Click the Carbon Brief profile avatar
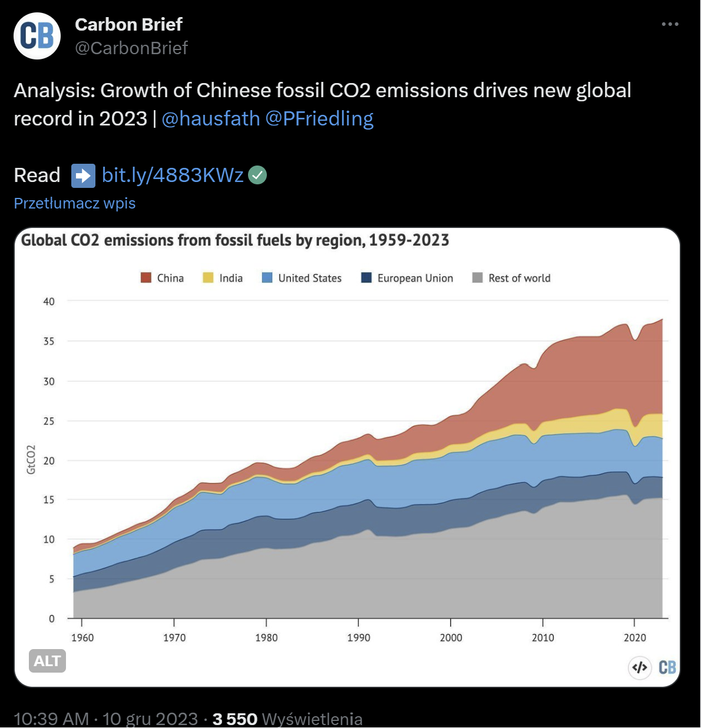701x728 pixels. coord(37,36)
